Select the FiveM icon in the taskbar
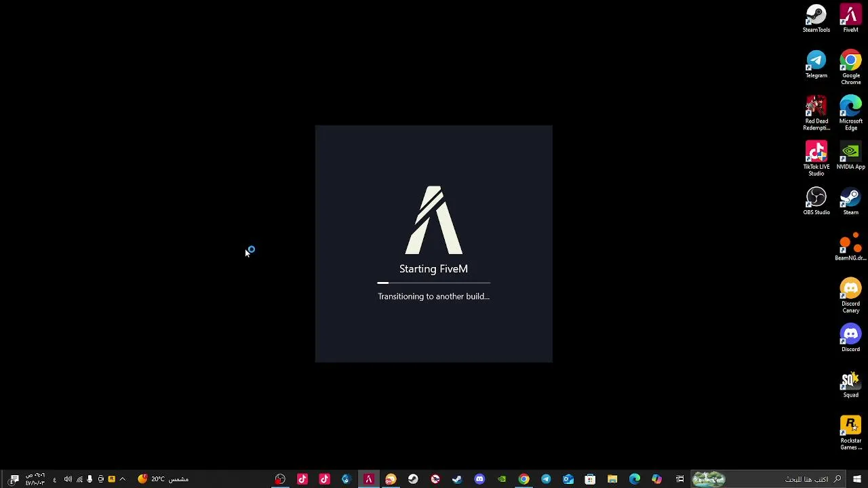 click(368, 479)
